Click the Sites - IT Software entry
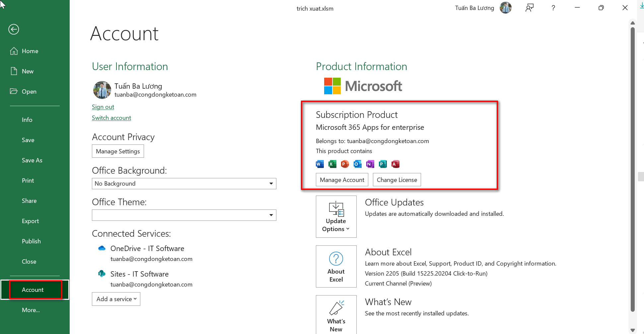 tap(139, 274)
